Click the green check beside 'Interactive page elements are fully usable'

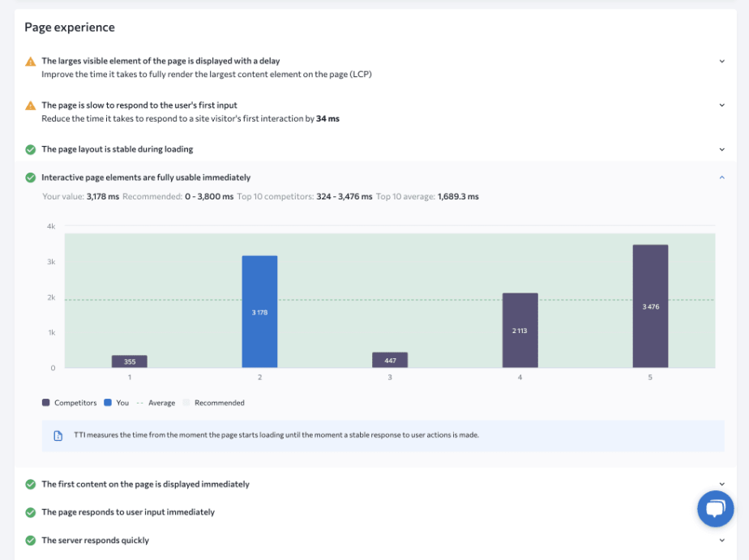click(32, 177)
